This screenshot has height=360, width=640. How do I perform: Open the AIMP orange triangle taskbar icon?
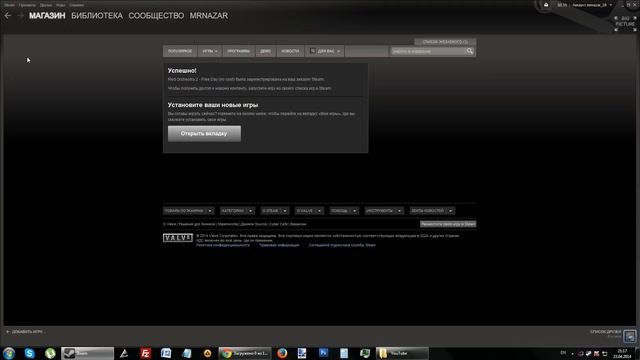click(207, 353)
